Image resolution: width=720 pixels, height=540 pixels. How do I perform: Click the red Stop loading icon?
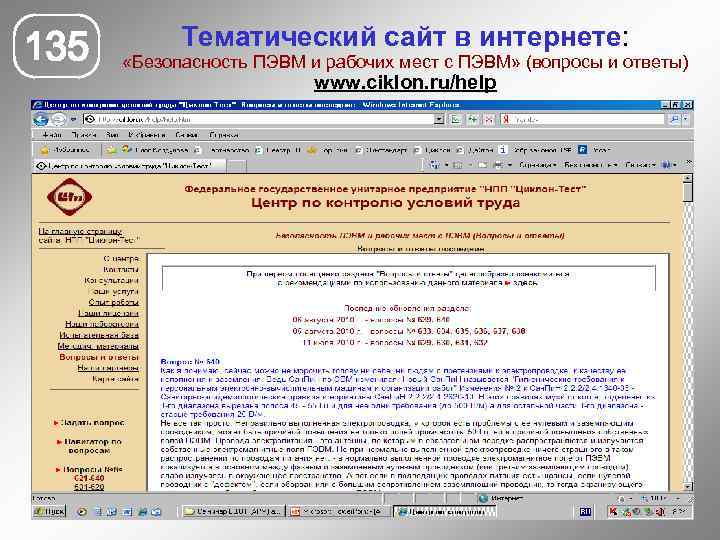pyautogui.click(x=489, y=119)
